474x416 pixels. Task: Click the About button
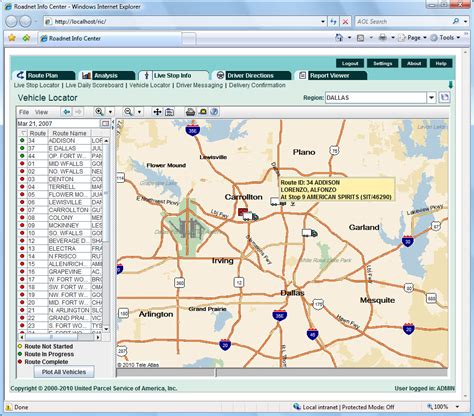[414, 63]
